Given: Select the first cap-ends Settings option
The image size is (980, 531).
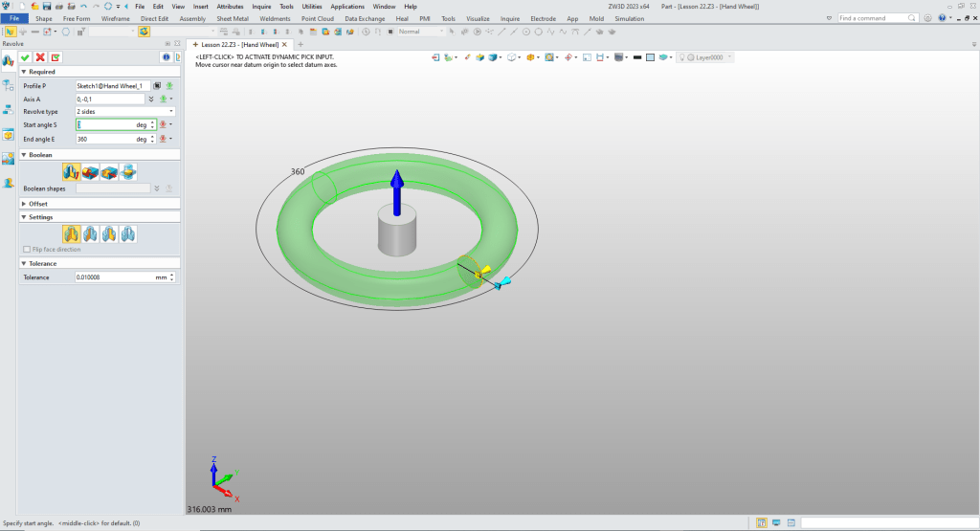Looking at the screenshot, I should pos(71,233).
